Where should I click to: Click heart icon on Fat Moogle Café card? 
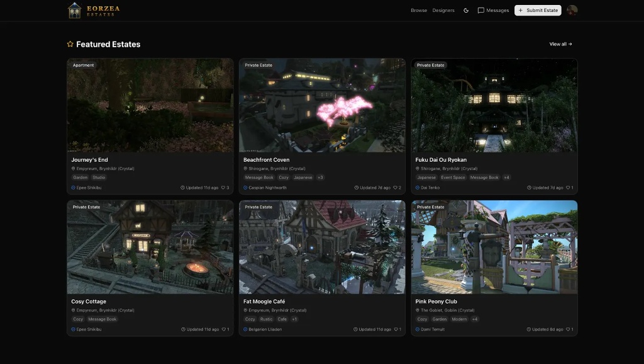point(396,329)
